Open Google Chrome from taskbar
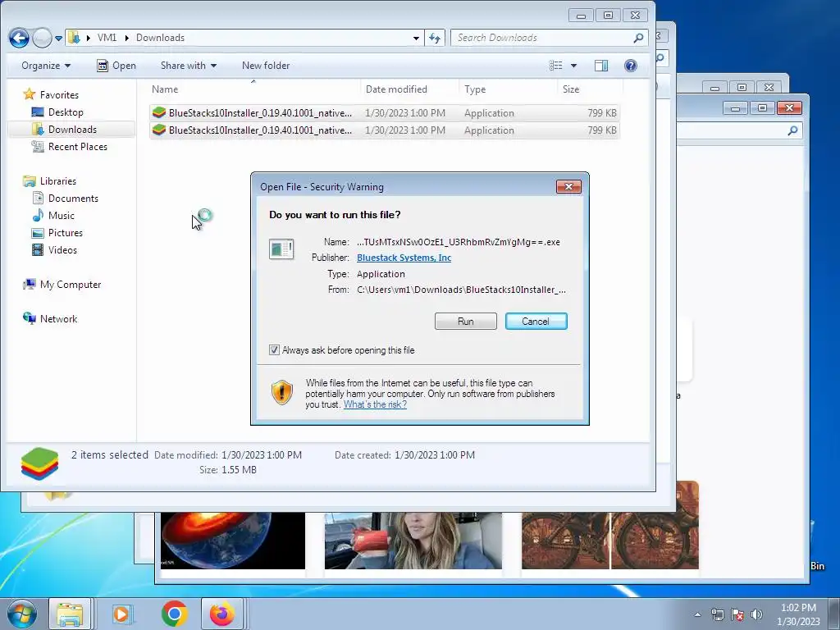This screenshot has height=630, width=840. [174, 614]
